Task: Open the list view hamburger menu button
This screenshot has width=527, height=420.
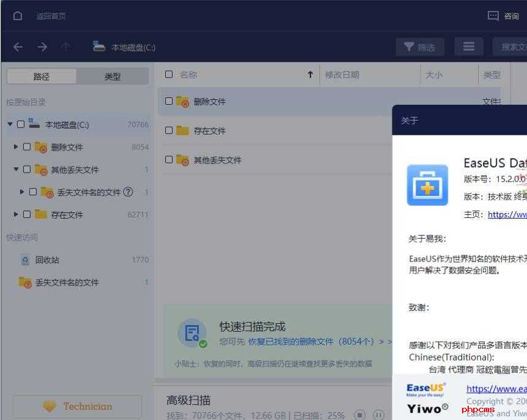Action: [469, 47]
